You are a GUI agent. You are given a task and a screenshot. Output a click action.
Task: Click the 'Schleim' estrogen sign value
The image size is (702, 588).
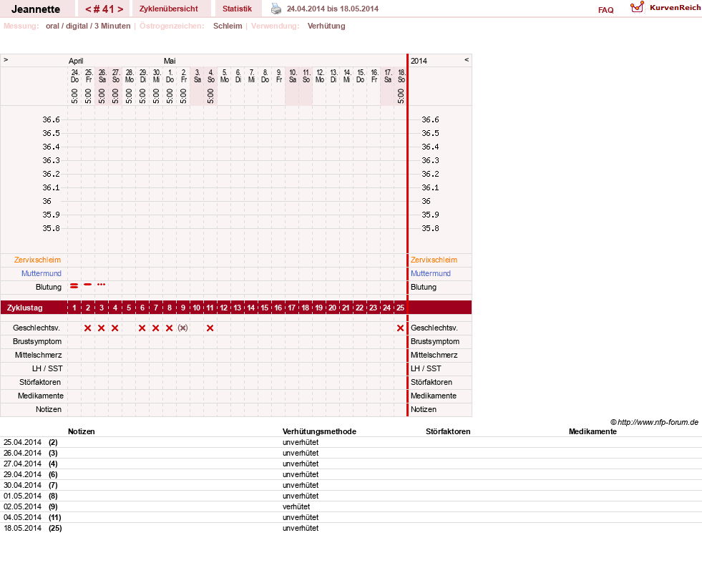point(228,26)
